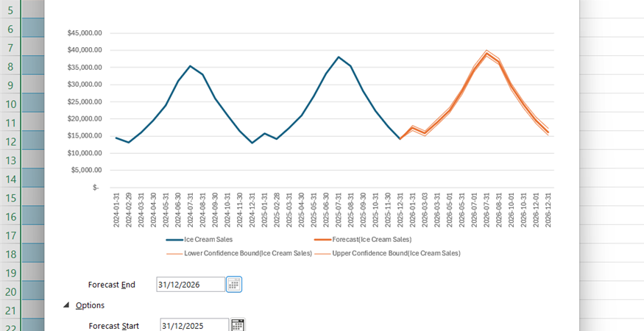Click the $15,000.00 axis label
The height and width of the screenshot is (331, 644).
tap(85, 136)
